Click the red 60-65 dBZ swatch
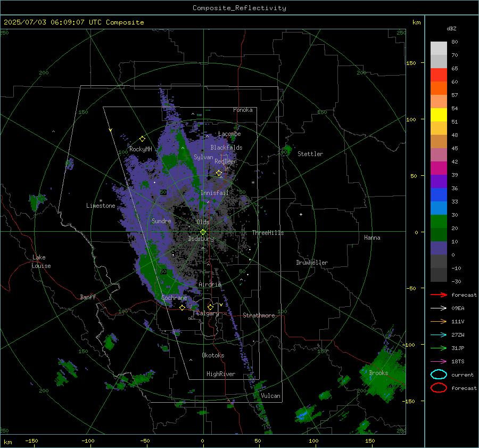The height and width of the screenshot is (448, 479). pyautogui.click(x=439, y=75)
